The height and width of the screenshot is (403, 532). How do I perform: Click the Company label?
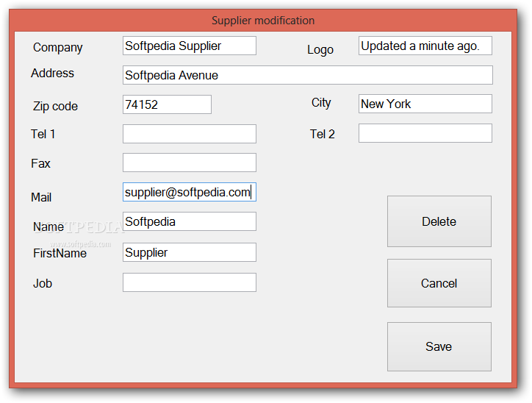57,48
